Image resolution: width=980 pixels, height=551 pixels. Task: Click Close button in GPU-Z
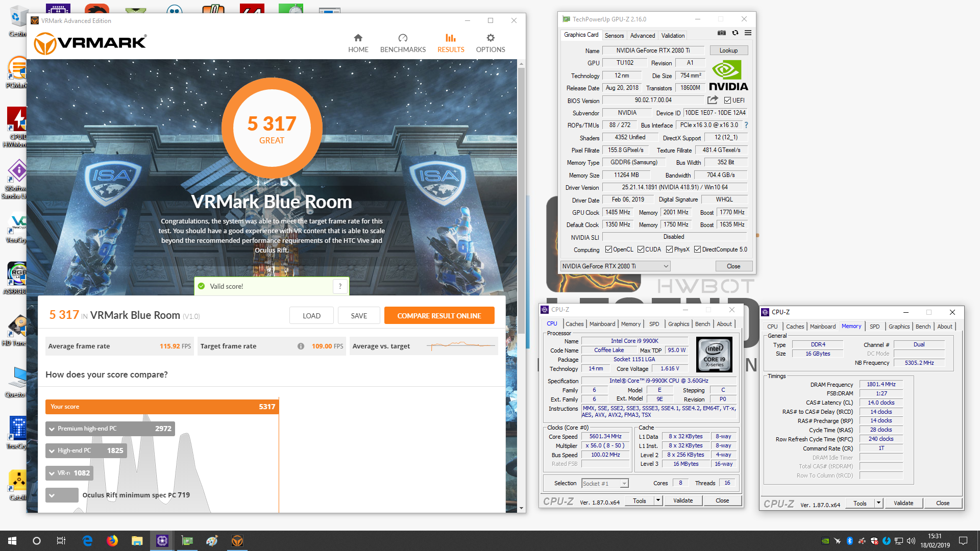[733, 266]
